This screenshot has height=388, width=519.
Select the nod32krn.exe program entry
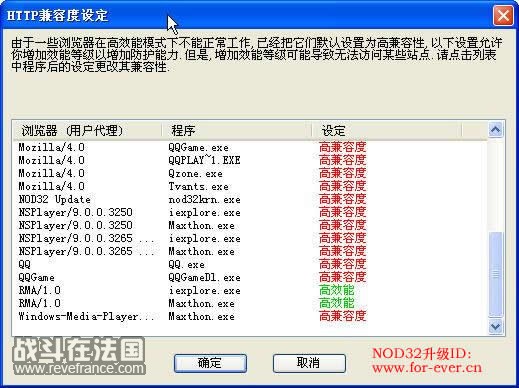coord(204,199)
